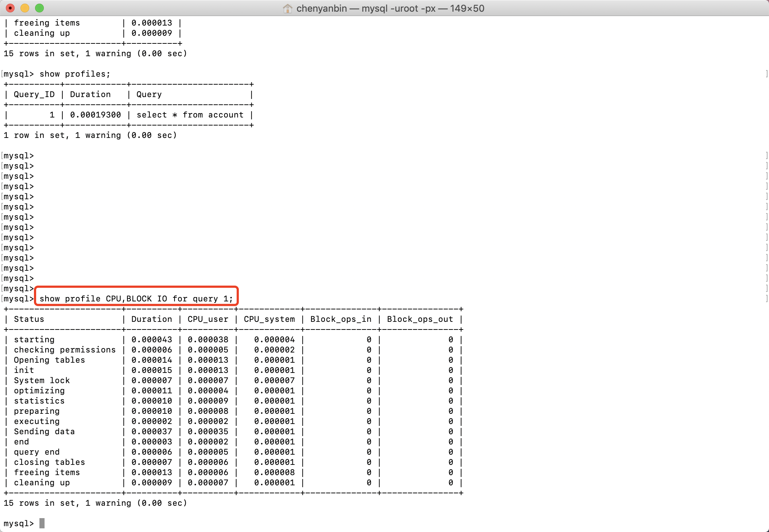Click the 'Opening tables' status label
The width and height of the screenshot is (769, 532).
coord(49,360)
